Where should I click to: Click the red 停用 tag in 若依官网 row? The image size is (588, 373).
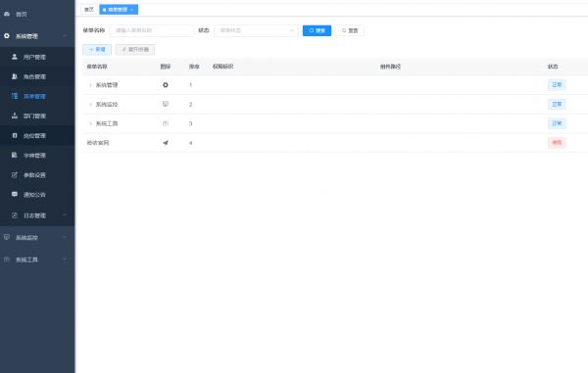coord(557,142)
